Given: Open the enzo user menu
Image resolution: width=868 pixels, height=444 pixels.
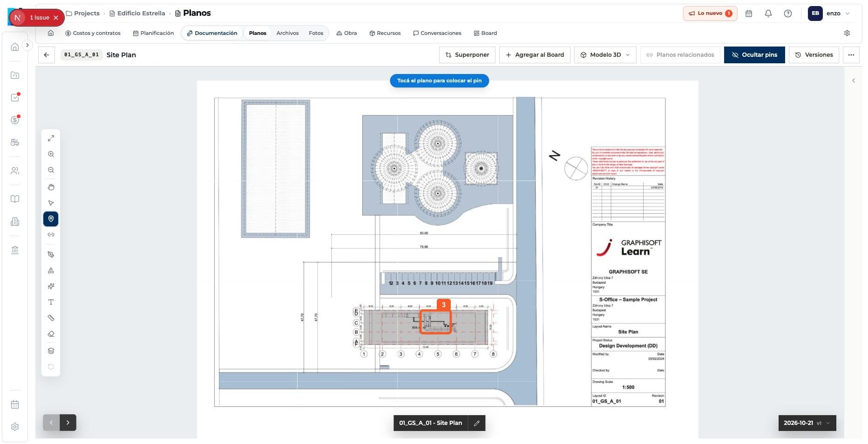Looking at the screenshot, I should 829,13.
